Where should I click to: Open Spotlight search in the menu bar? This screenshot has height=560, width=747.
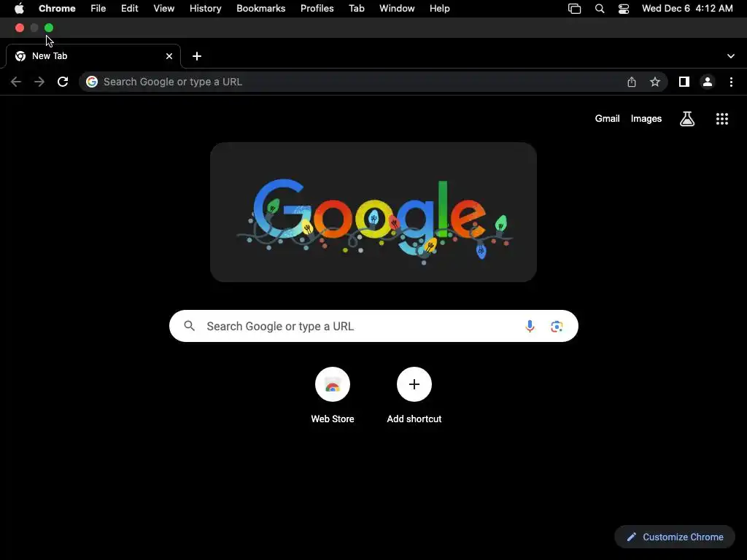click(600, 9)
